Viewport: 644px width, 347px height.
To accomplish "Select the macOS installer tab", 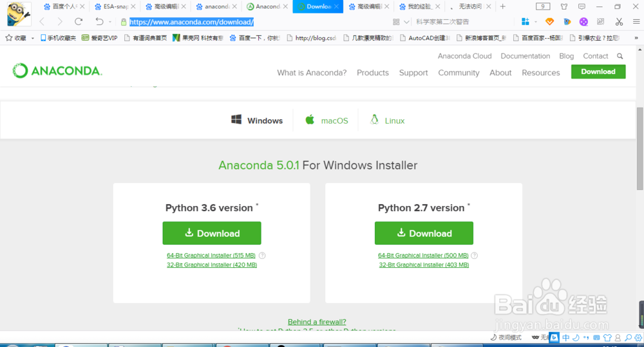I will pyautogui.click(x=327, y=120).
